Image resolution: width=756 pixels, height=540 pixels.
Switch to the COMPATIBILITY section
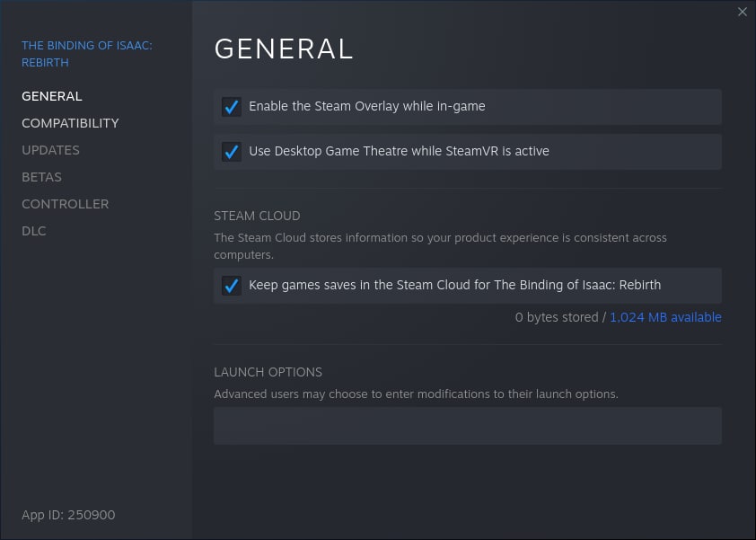tap(70, 123)
